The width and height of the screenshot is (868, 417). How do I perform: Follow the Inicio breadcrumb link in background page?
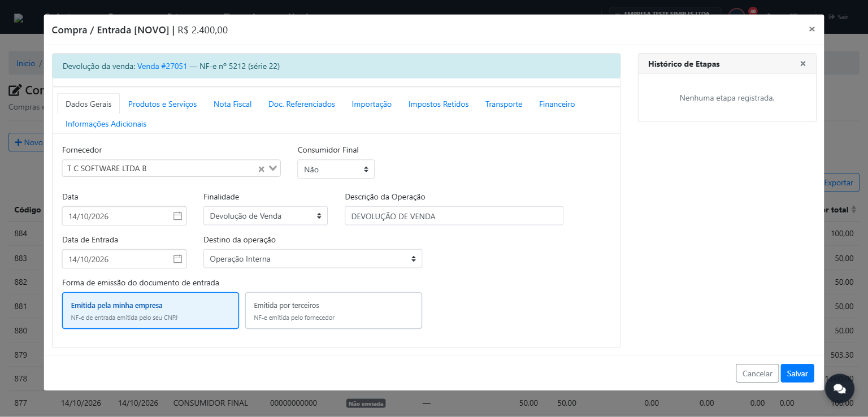pos(25,63)
